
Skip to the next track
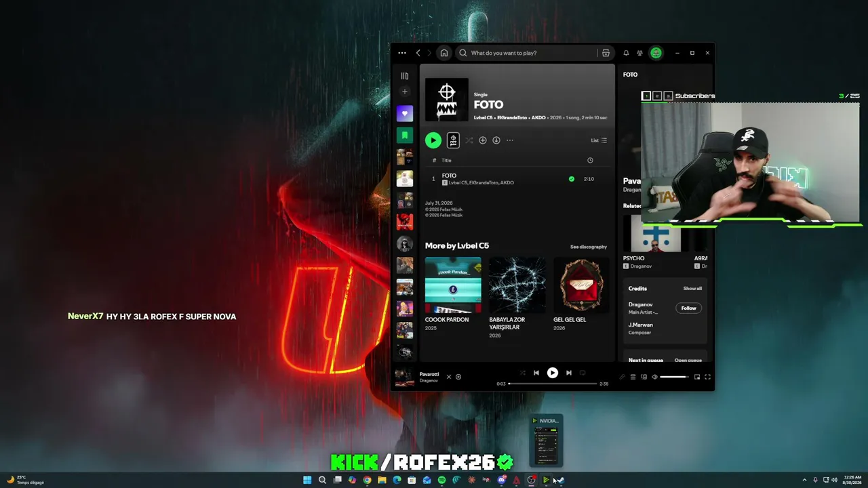point(569,373)
